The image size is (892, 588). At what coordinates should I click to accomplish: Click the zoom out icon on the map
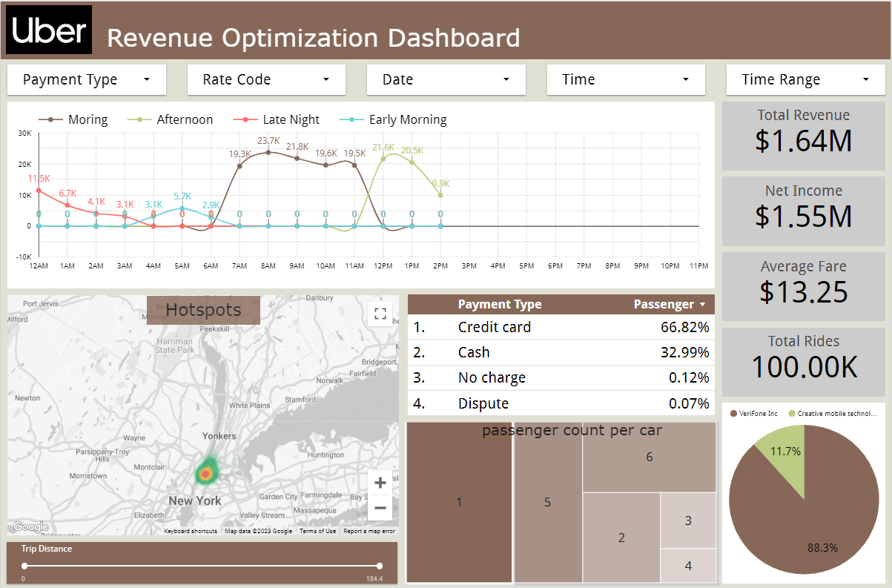[380, 507]
